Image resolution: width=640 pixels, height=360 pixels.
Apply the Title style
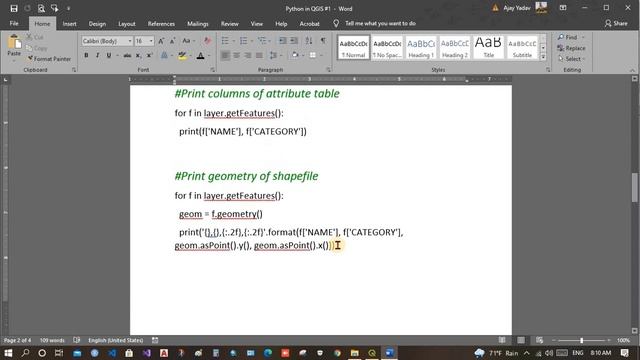tap(488, 47)
